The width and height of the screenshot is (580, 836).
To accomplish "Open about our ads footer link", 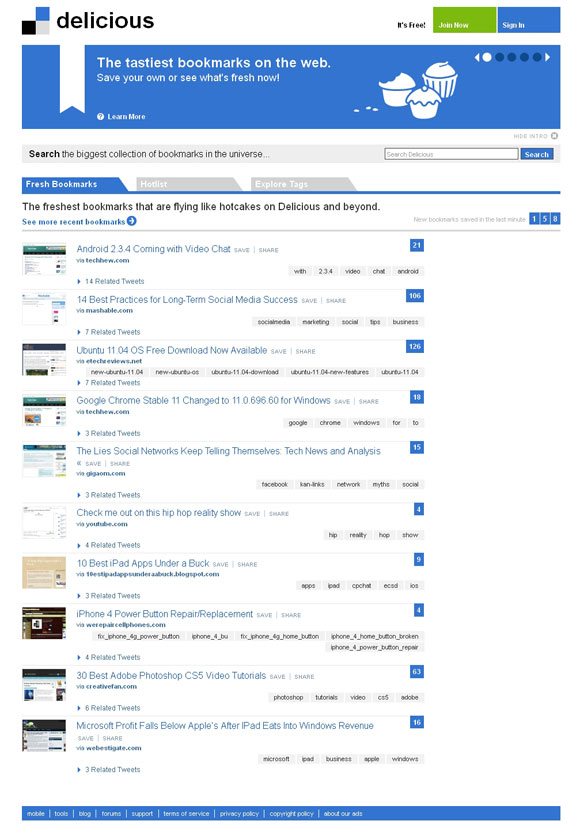I will pos(343,814).
